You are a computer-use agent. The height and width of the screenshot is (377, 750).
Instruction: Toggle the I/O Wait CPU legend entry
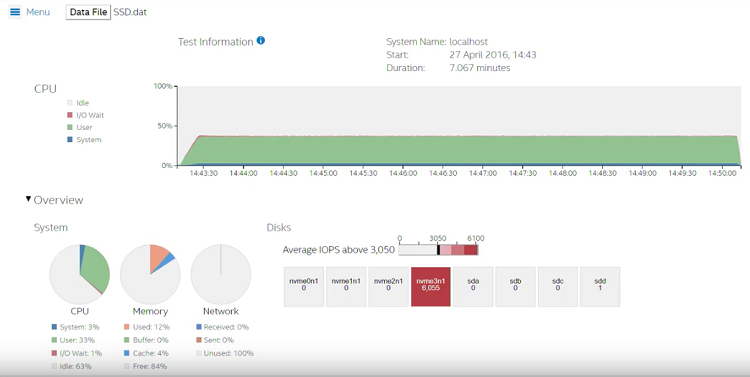(x=85, y=115)
